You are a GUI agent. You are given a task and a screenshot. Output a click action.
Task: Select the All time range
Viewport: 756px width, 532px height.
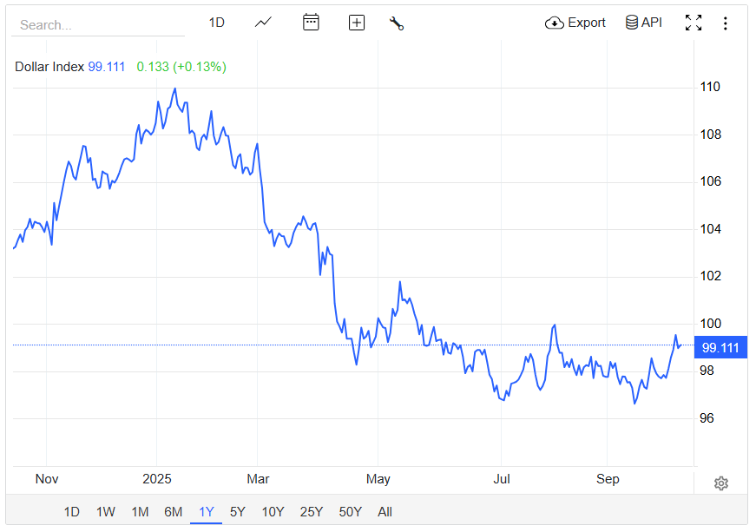385,512
